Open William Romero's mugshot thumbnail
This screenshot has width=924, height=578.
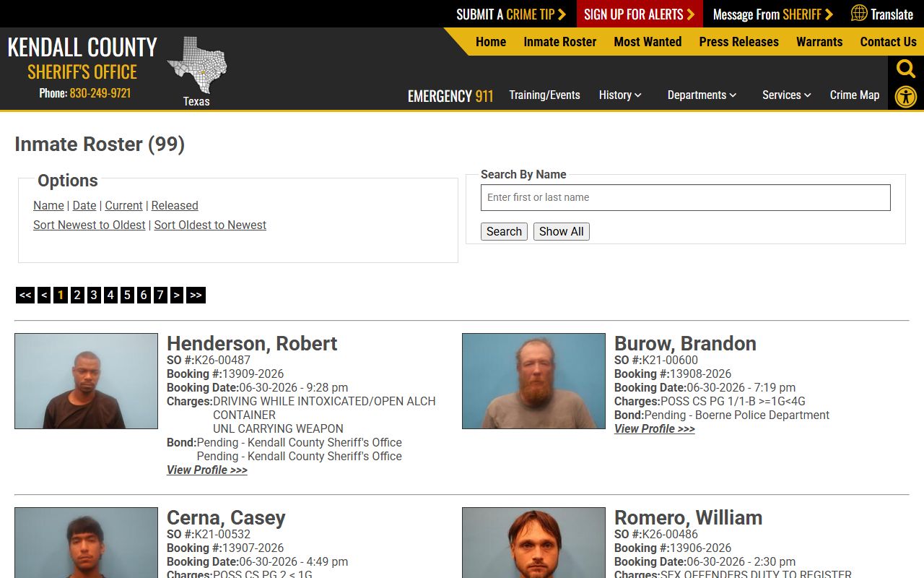(533, 543)
